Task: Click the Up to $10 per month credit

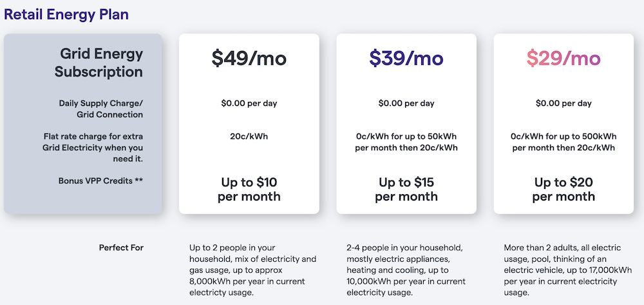Action: [x=249, y=190]
